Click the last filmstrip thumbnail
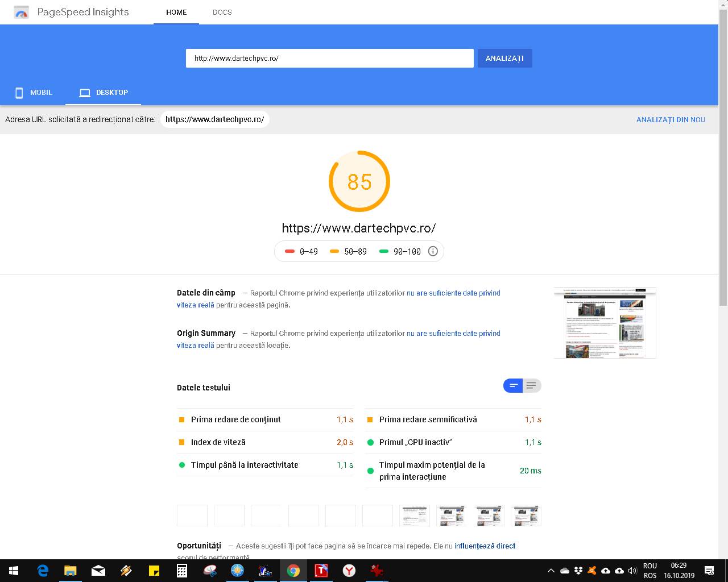This screenshot has width=728, height=582. click(526, 516)
